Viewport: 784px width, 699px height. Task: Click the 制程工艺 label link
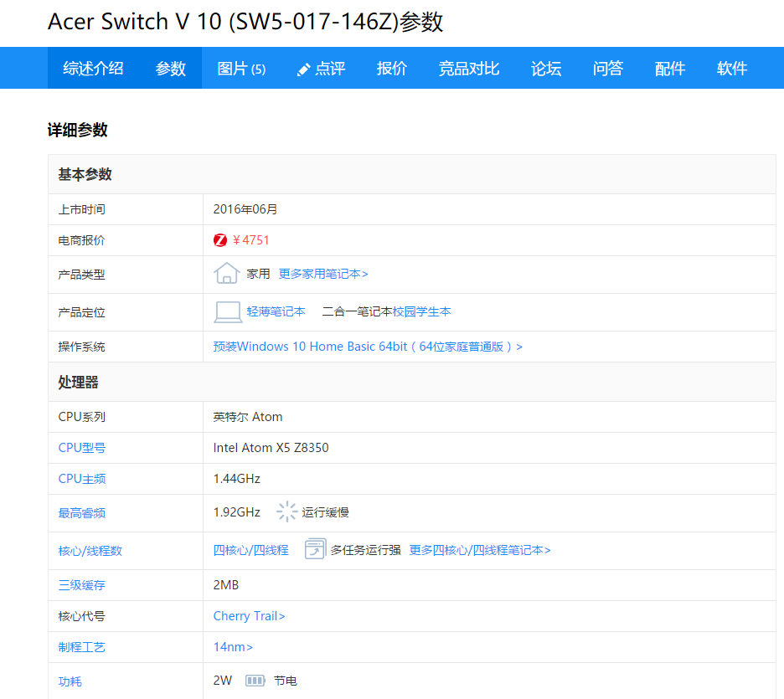click(82, 647)
